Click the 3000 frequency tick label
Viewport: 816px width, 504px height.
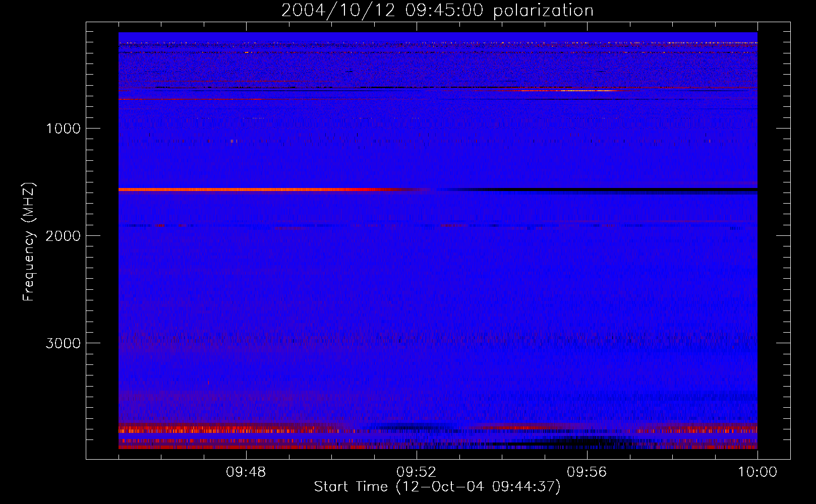tap(63, 343)
